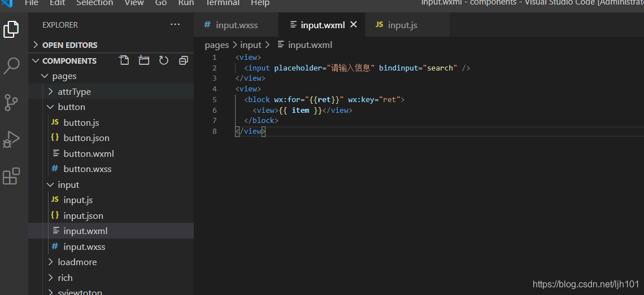This screenshot has width=644, height=295.
Task: Click the hash icon beside button.wxss
Action: click(x=55, y=169)
